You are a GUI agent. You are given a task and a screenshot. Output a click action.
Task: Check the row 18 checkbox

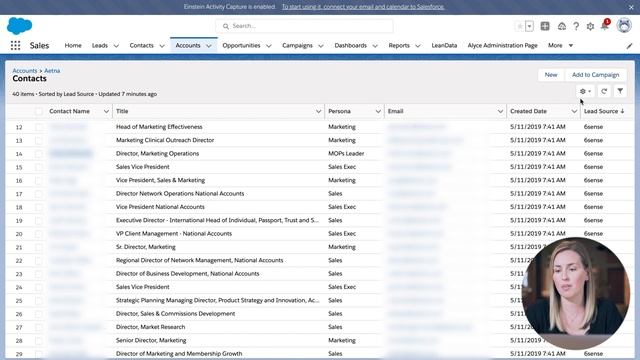39,207
